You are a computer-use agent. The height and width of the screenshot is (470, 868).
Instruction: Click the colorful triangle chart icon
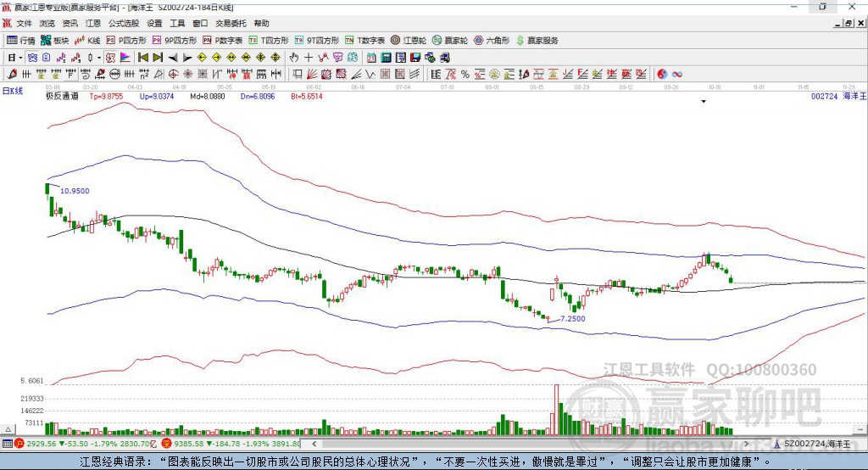(x=125, y=58)
